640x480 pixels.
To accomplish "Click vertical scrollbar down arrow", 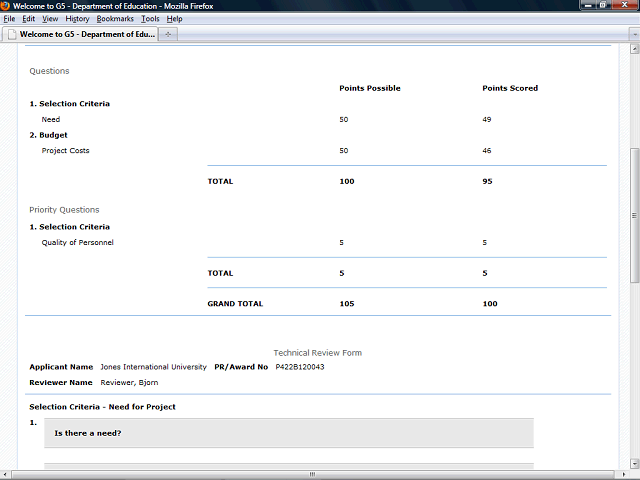I will tap(634, 464).
